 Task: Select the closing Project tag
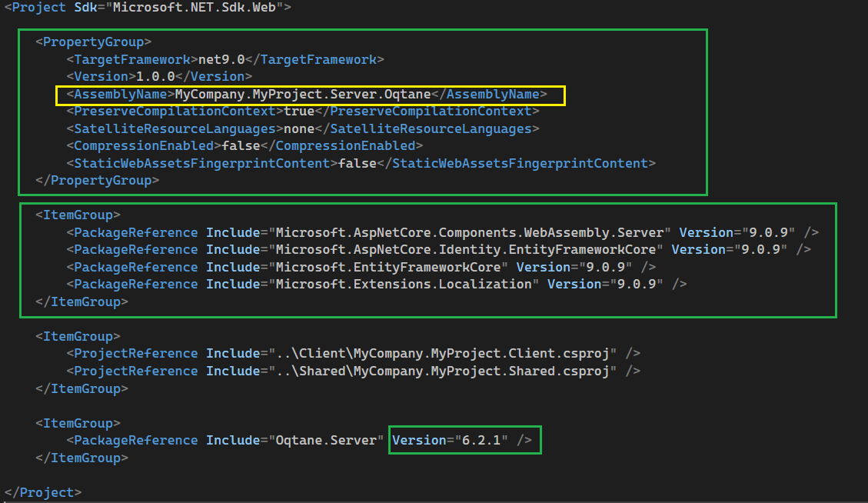pyautogui.click(x=43, y=491)
